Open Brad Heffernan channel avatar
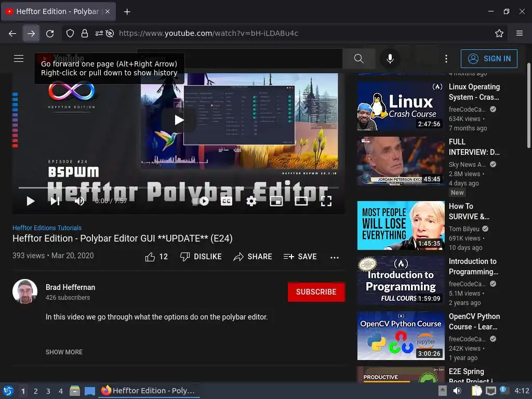 (x=25, y=291)
